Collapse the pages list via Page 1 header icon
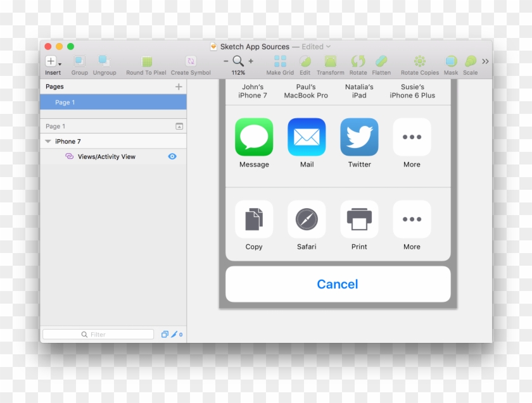 pos(179,126)
